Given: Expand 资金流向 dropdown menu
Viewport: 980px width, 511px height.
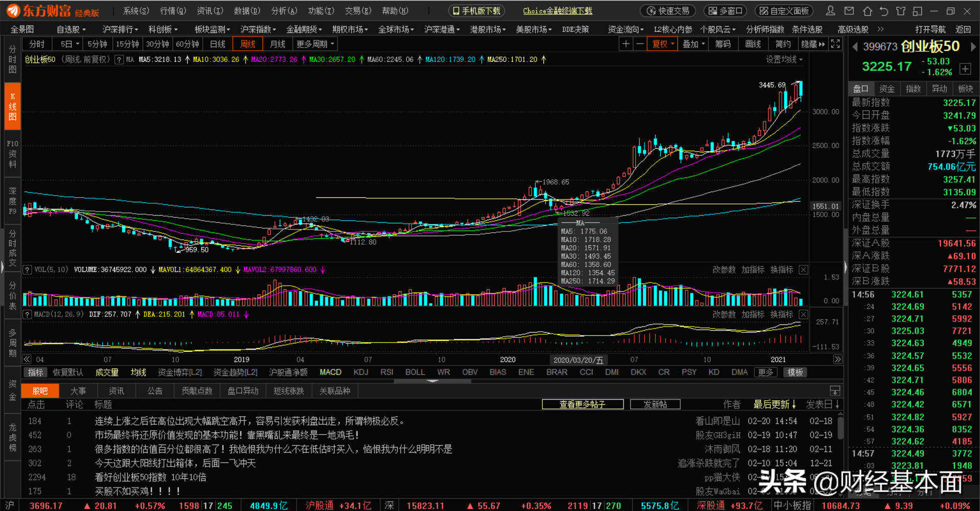Looking at the screenshot, I should tap(626, 29).
